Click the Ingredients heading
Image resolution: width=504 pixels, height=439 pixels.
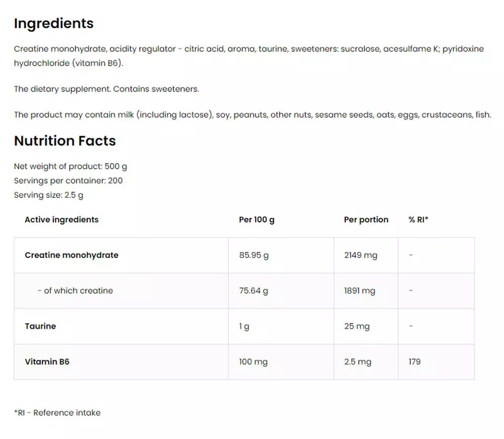pyautogui.click(x=53, y=24)
